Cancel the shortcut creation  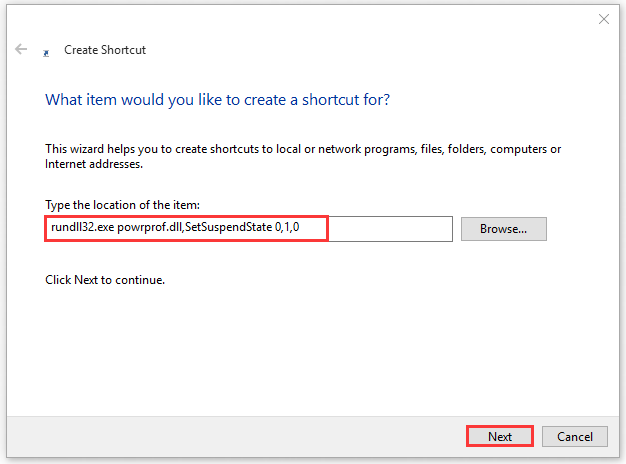click(574, 436)
